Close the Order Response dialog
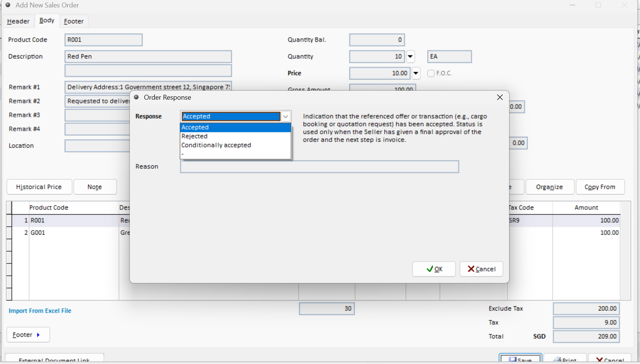640x364 pixels. click(500, 97)
